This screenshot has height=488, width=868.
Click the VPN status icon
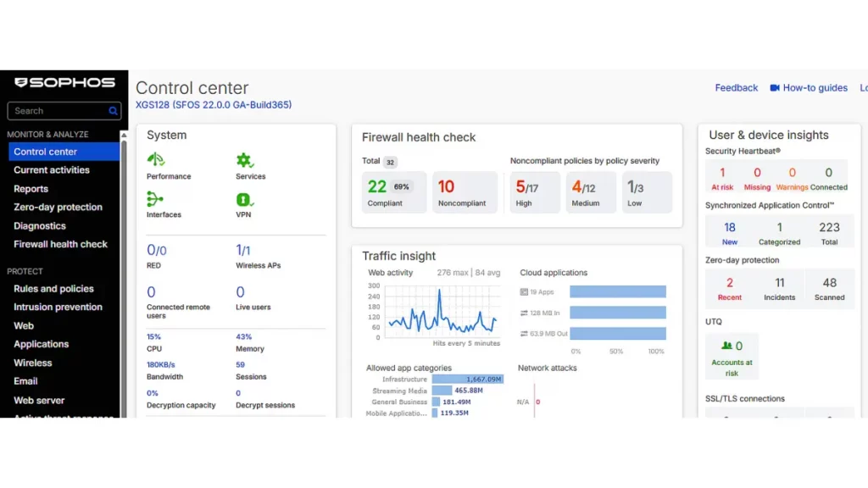click(244, 200)
